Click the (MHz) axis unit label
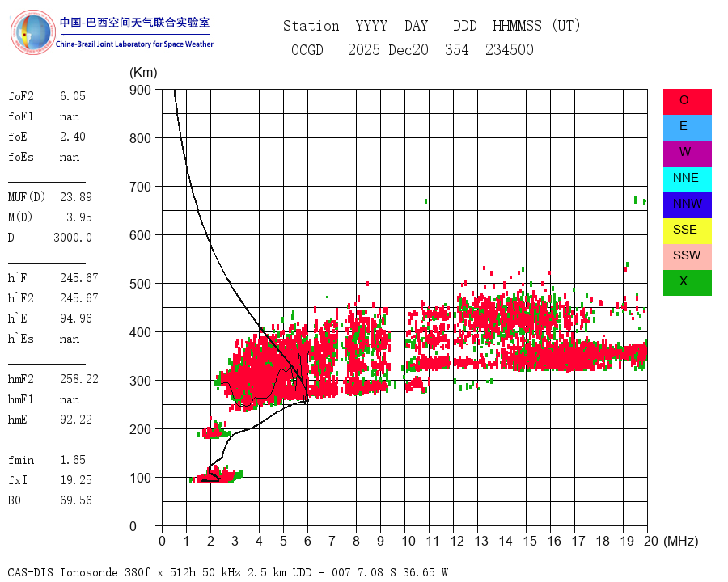Viewport: 728px width, 582px height. [681, 541]
